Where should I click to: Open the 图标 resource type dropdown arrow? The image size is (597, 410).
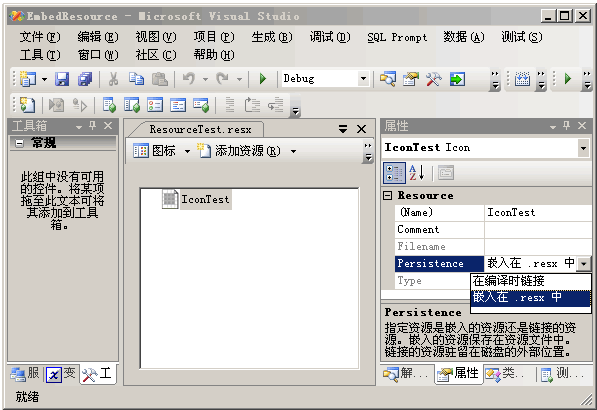tap(187, 152)
